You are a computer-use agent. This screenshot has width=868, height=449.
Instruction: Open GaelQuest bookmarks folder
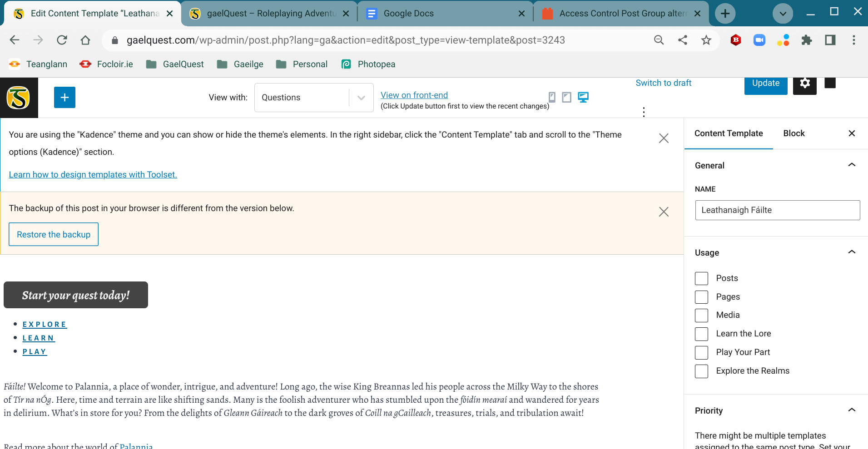(175, 64)
